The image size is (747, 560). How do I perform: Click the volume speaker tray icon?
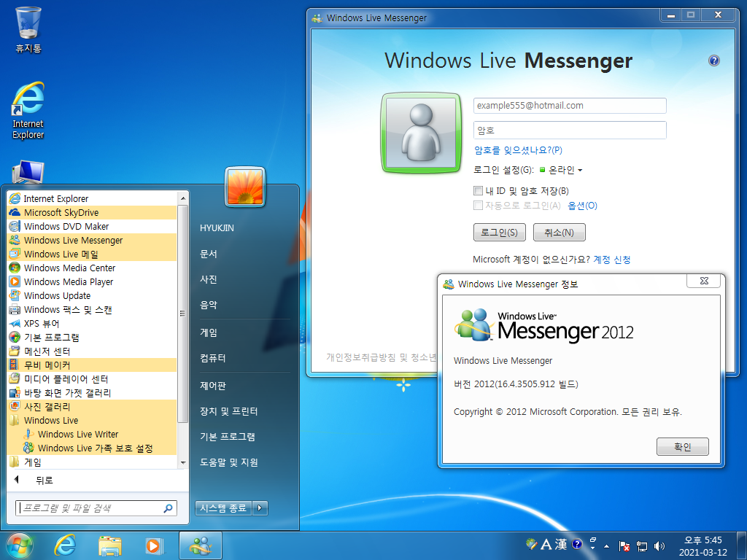coord(659,545)
